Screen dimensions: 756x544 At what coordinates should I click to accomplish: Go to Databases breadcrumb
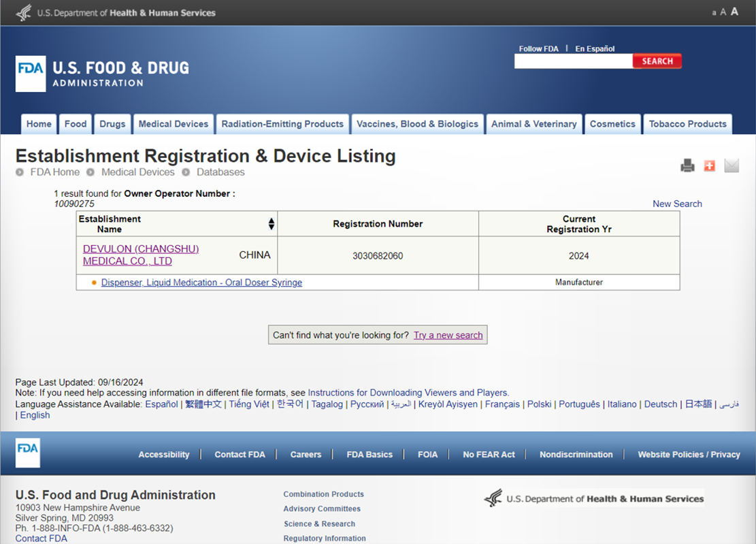click(x=220, y=172)
